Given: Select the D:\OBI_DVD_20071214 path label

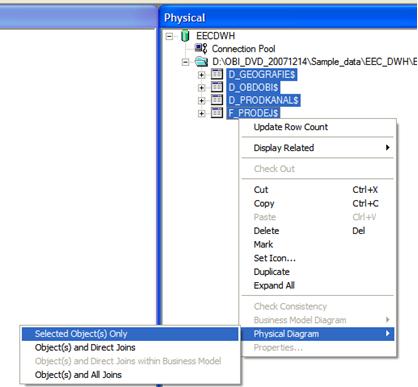Looking at the screenshot, I should 314,62.
